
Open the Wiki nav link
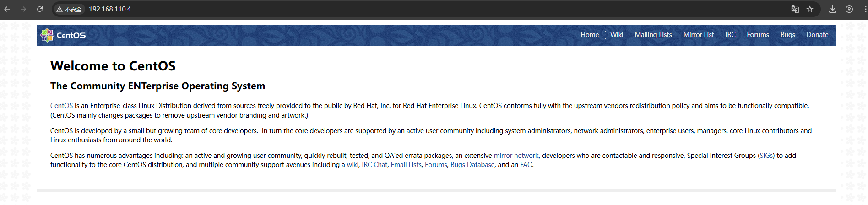point(617,35)
